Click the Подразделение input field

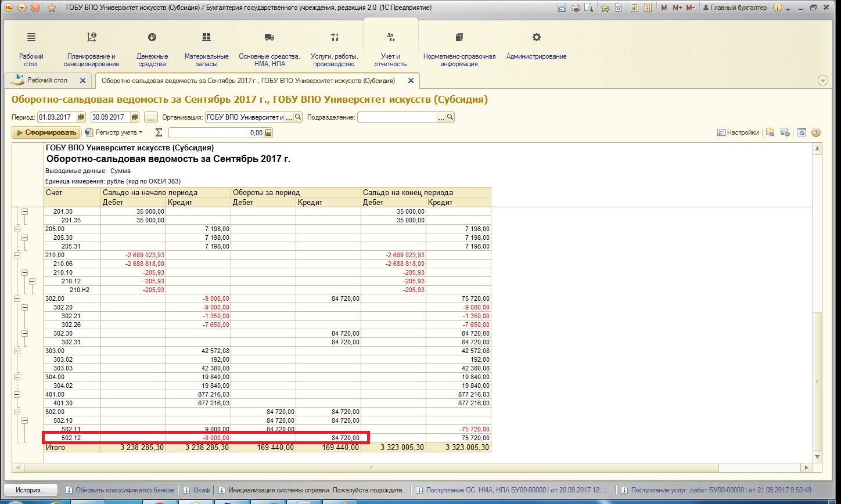[x=397, y=117]
